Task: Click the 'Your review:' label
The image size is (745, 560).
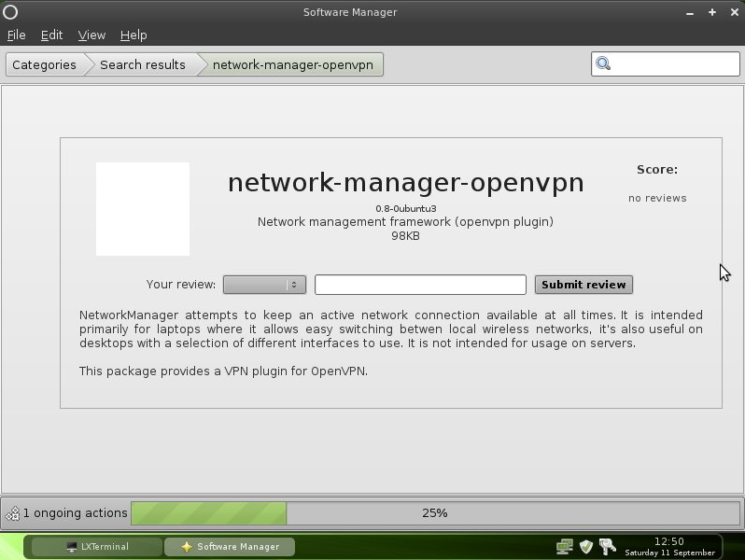Action: (180, 285)
